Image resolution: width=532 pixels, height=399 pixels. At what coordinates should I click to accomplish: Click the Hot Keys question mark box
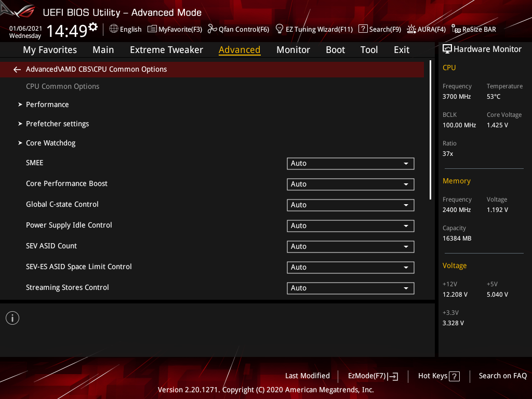pyautogui.click(x=454, y=376)
